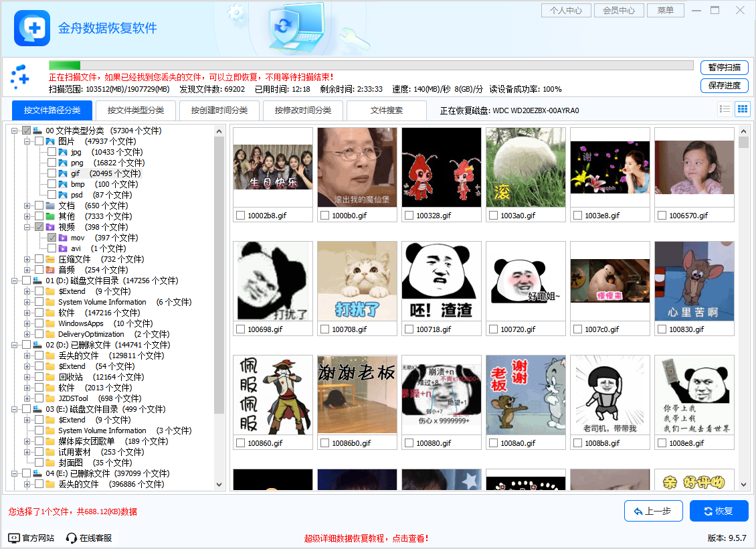756x549 pixels.
Task: Click the 01 (D:) disk drive icon
Action: coord(37,281)
